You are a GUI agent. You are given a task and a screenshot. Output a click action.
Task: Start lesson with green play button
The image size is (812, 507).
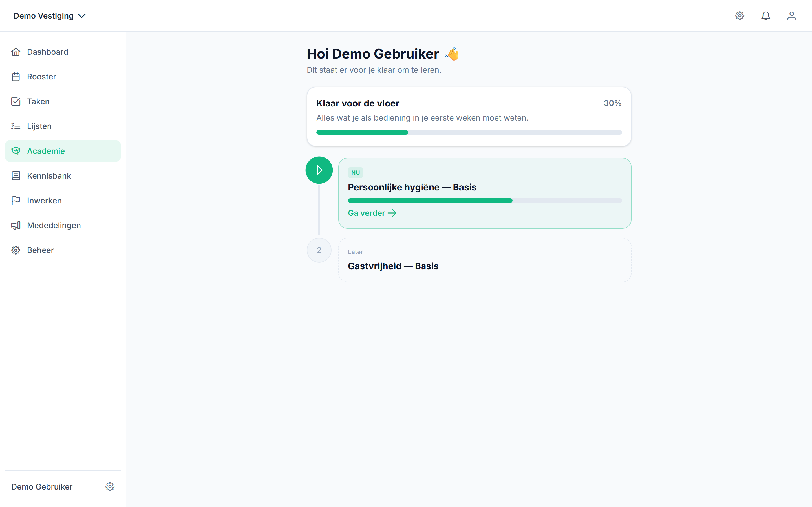(x=319, y=170)
